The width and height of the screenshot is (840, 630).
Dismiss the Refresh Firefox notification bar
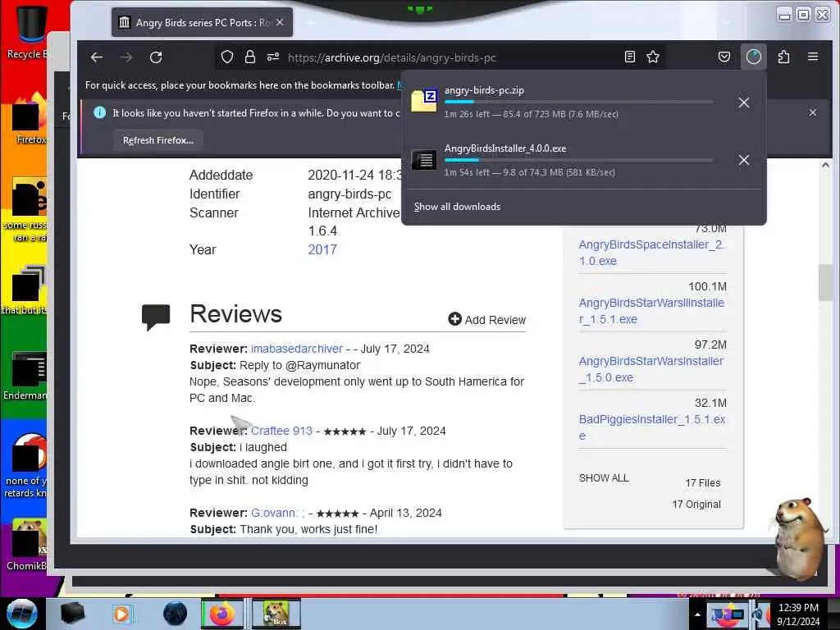pos(813,112)
